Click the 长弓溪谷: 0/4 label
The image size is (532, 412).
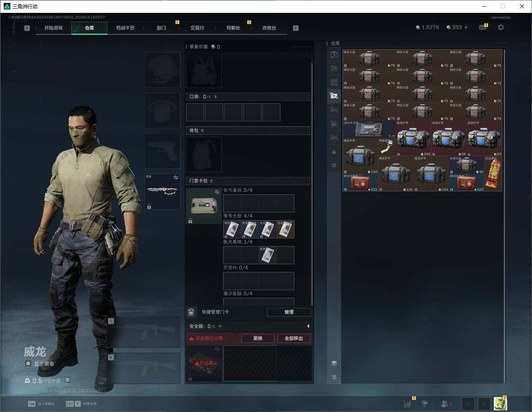[238, 190]
